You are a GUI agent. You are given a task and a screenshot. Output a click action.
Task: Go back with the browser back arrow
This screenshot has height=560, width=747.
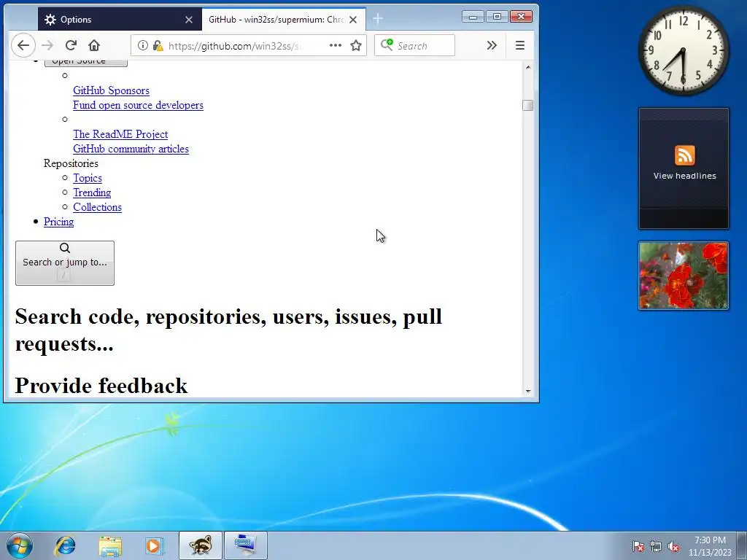23,45
